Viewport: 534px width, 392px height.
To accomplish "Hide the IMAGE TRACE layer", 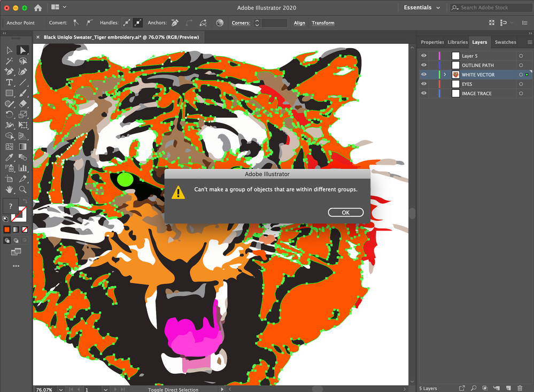I will pyautogui.click(x=423, y=93).
